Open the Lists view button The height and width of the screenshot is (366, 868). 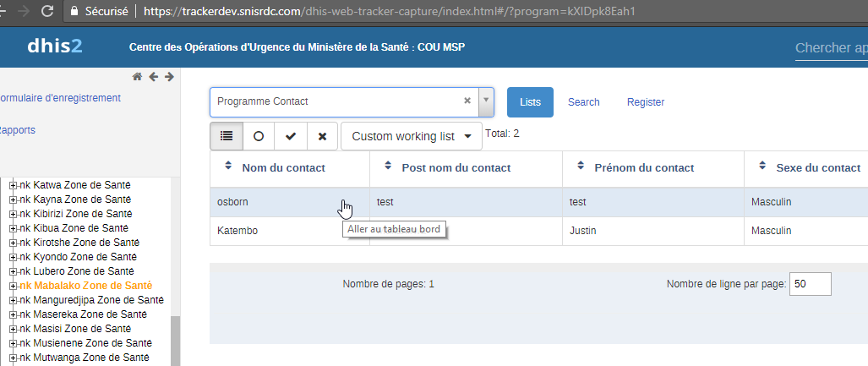pyautogui.click(x=530, y=102)
